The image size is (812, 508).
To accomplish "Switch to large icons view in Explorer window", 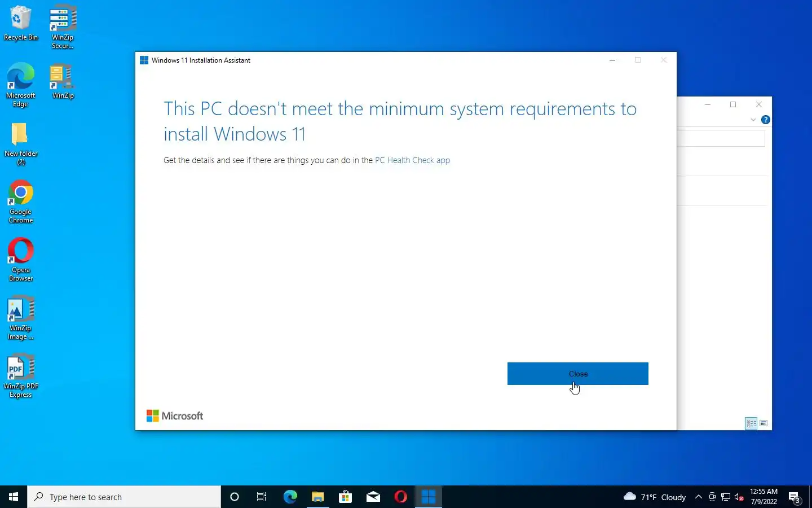I will [764, 423].
